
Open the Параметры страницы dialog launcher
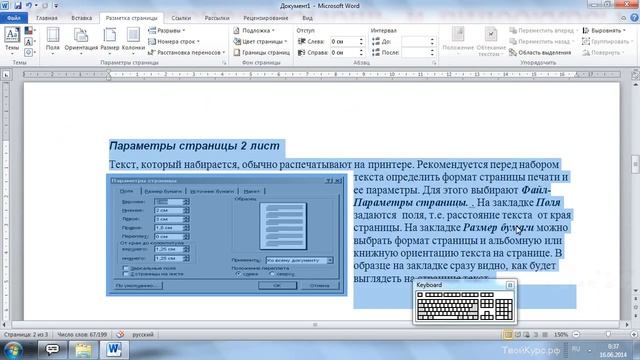224,63
